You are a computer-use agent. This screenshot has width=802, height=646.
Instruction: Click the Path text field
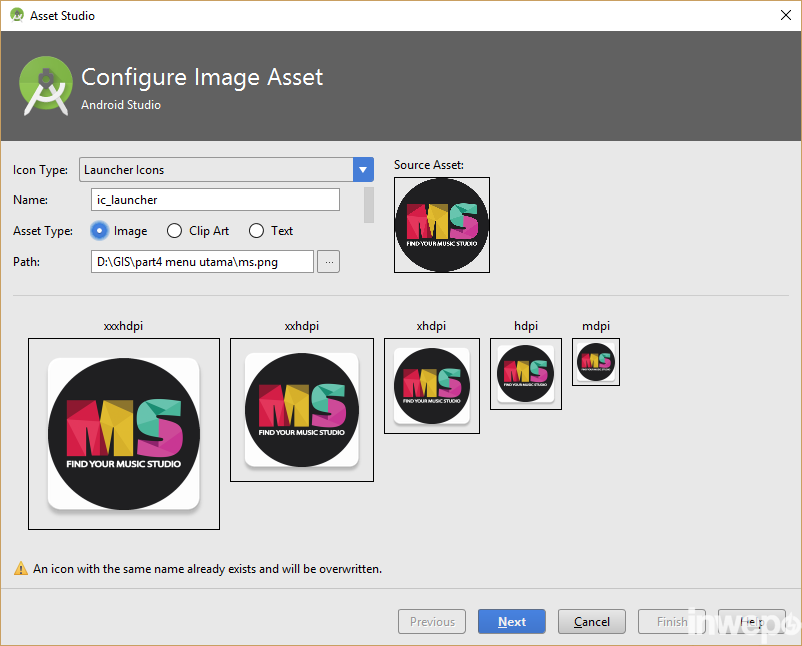pyautogui.click(x=202, y=261)
